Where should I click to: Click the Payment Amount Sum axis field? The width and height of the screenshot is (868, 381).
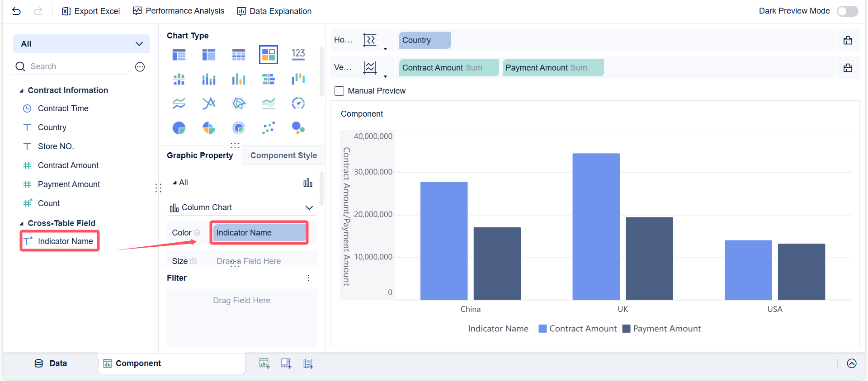(x=553, y=68)
